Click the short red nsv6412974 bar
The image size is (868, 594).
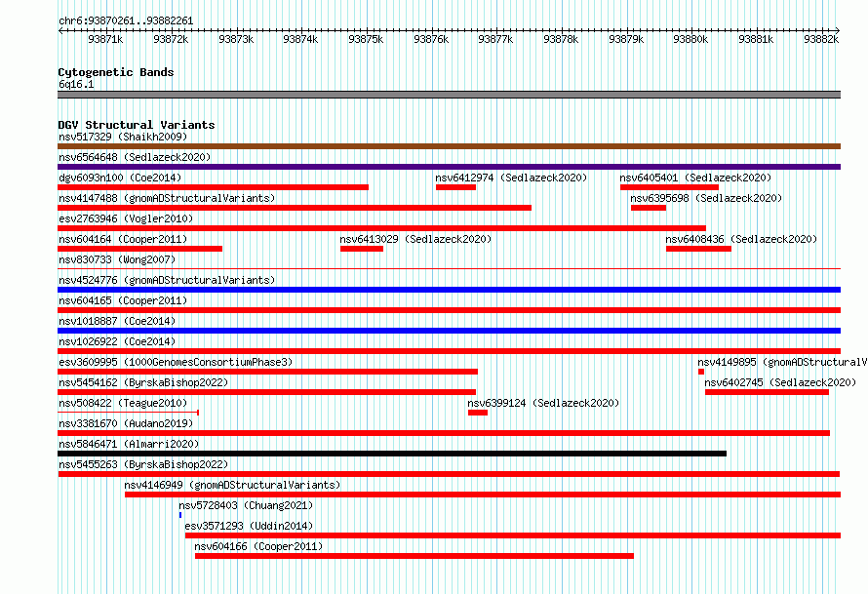[x=455, y=187]
